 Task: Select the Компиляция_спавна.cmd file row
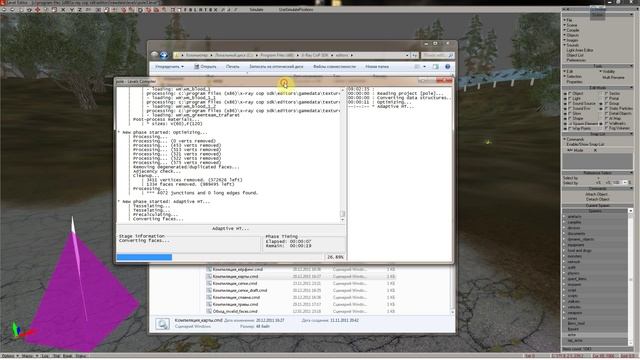point(301,297)
